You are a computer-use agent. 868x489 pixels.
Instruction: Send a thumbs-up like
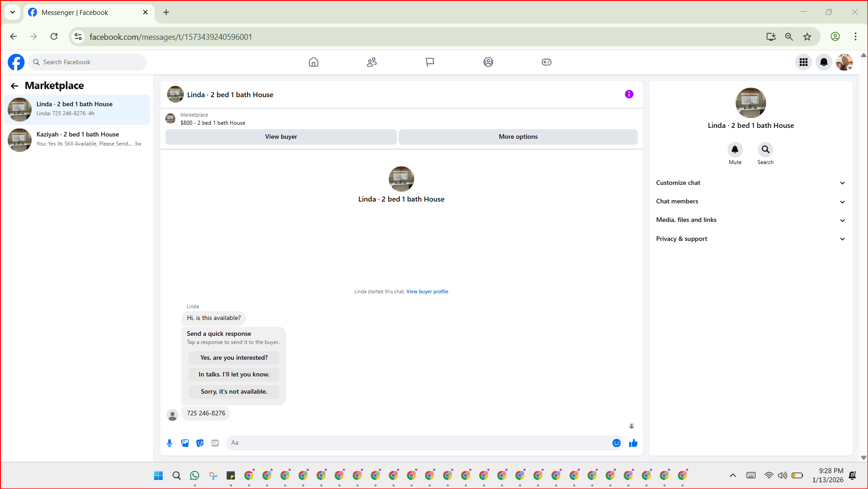point(633,443)
